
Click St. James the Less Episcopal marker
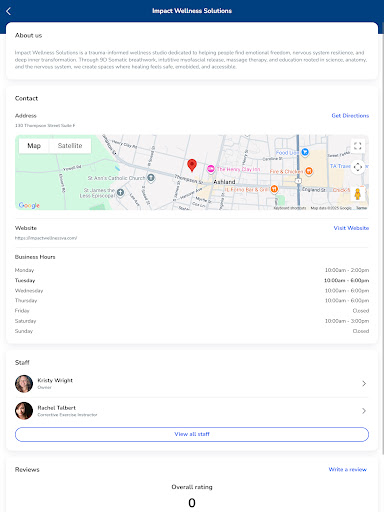[x=120, y=192]
